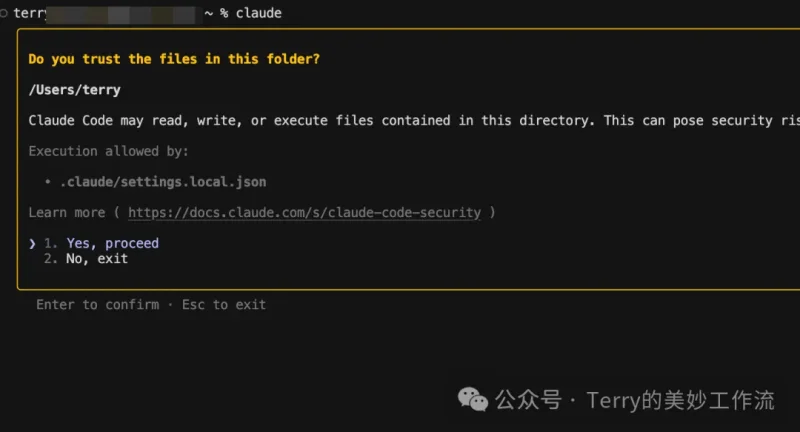Click the 'Terry的美妙工作流' watermark text
800x432 pixels.
point(681,400)
